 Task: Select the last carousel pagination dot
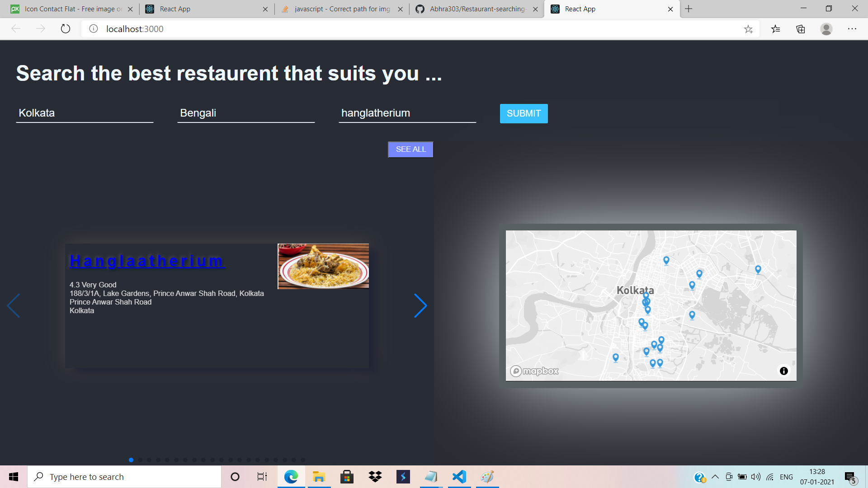(303, 460)
